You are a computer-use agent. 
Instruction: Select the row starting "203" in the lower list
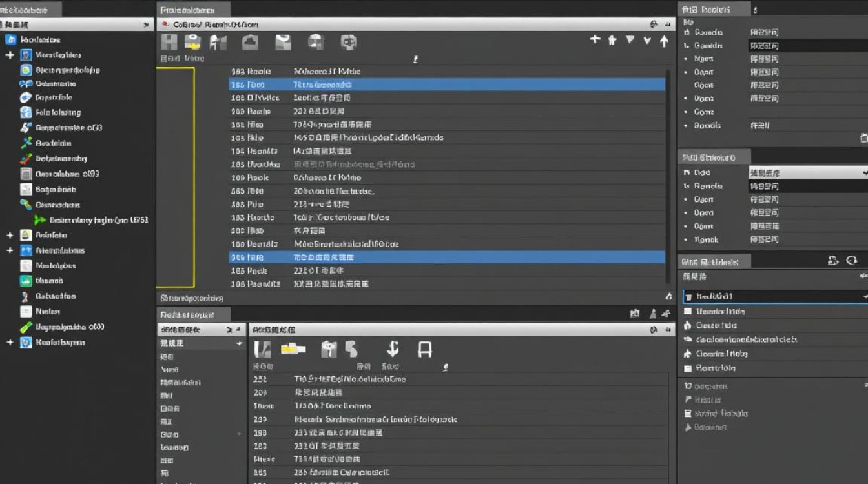[459, 392]
